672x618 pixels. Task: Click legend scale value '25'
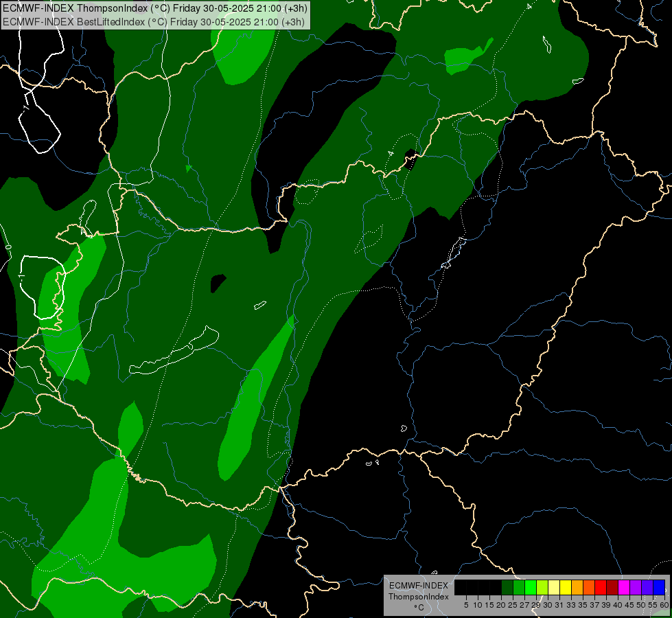pyautogui.click(x=513, y=605)
